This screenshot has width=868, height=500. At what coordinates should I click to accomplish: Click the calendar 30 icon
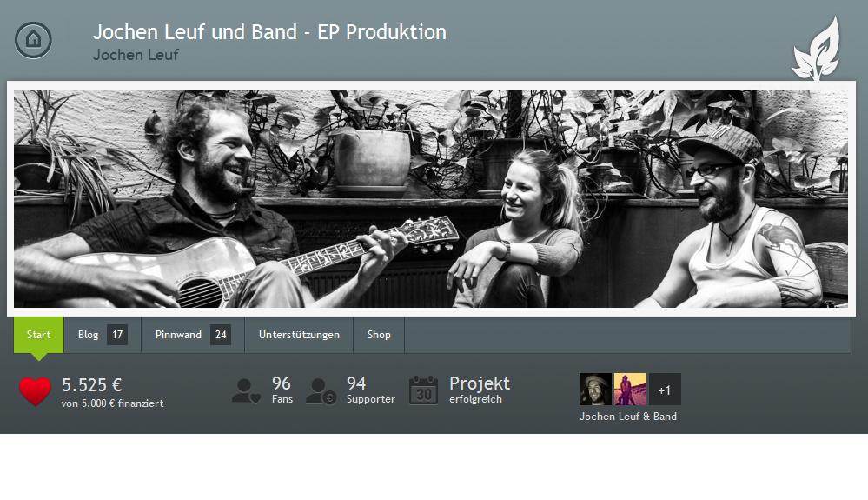(423, 390)
